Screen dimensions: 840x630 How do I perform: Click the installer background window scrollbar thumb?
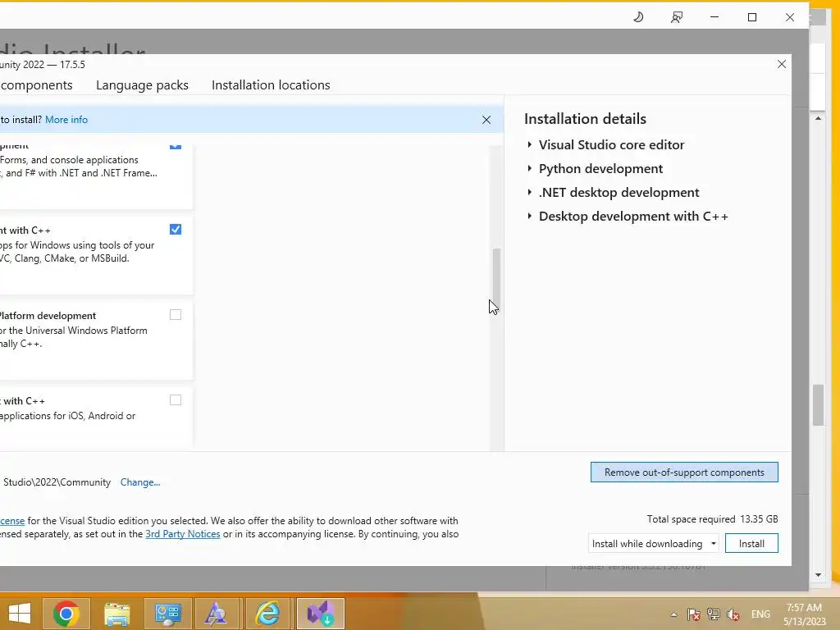(818, 405)
